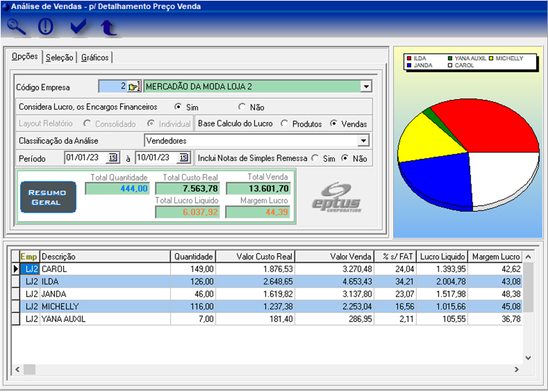Select Não for Encargos Financeiros
This screenshot has height=392, width=548.
pyautogui.click(x=242, y=107)
